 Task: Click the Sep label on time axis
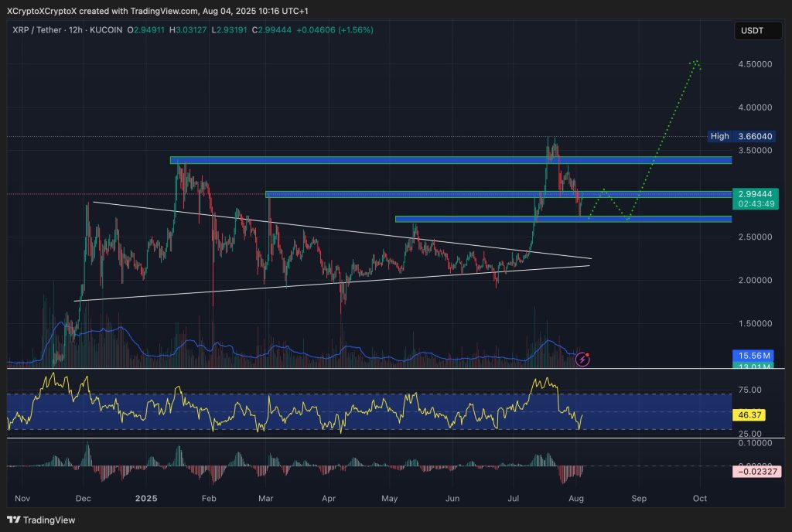pos(639,500)
